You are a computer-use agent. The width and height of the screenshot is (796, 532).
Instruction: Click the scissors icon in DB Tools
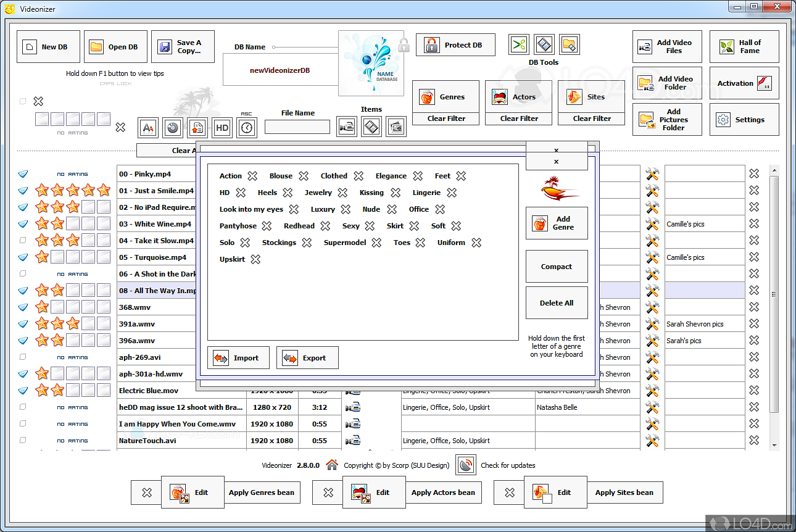(519, 45)
